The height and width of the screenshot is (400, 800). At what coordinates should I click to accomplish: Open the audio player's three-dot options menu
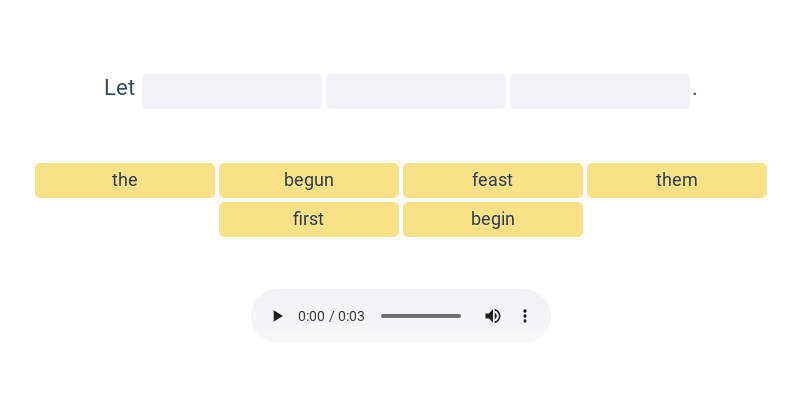[524, 316]
